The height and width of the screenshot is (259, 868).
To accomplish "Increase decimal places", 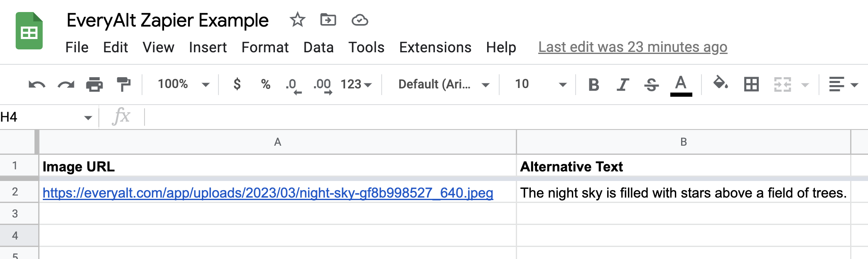I will pyautogui.click(x=323, y=86).
